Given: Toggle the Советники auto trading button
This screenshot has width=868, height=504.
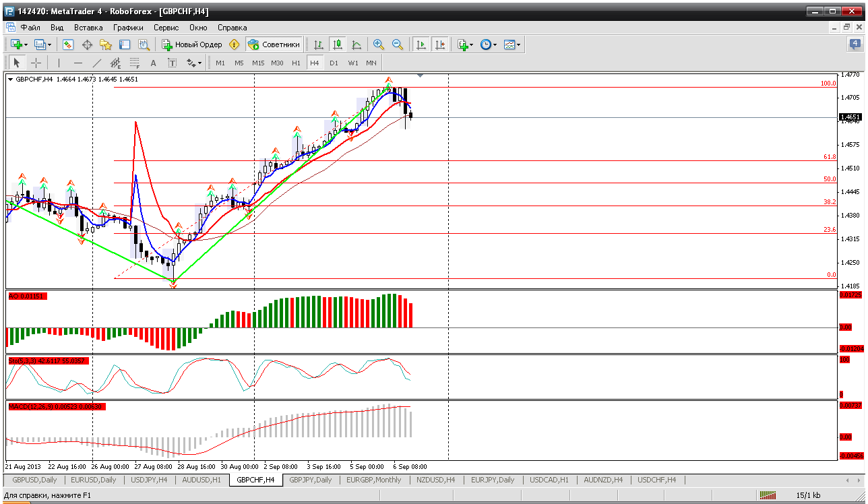Looking at the screenshot, I should (x=274, y=44).
